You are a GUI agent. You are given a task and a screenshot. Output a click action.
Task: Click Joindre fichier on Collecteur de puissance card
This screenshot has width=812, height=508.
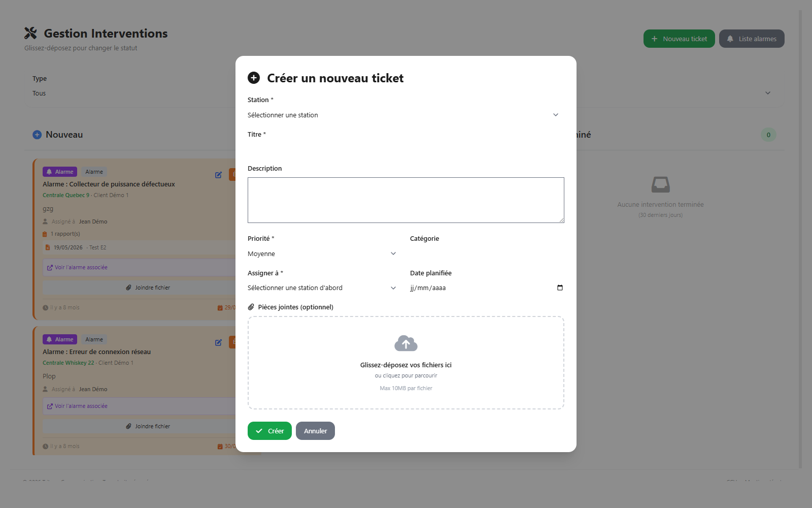click(x=148, y=288)
